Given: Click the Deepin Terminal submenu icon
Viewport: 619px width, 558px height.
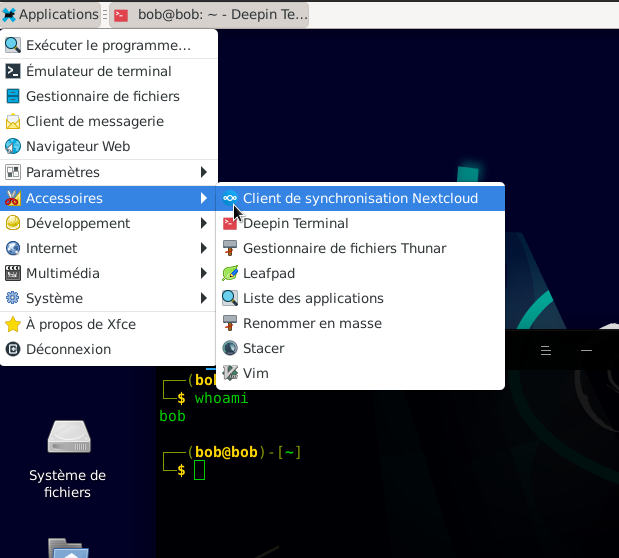Looking at the screenshot, I should point(230,223).
